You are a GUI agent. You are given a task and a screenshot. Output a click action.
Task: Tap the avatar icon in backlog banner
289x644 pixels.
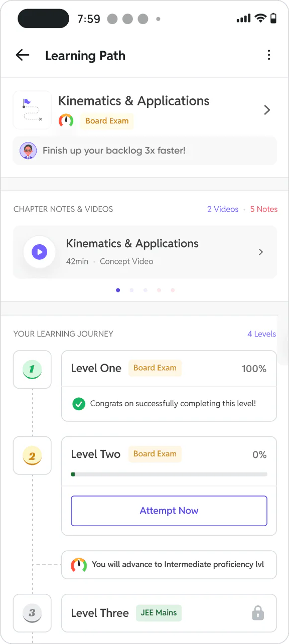(28, 150)
